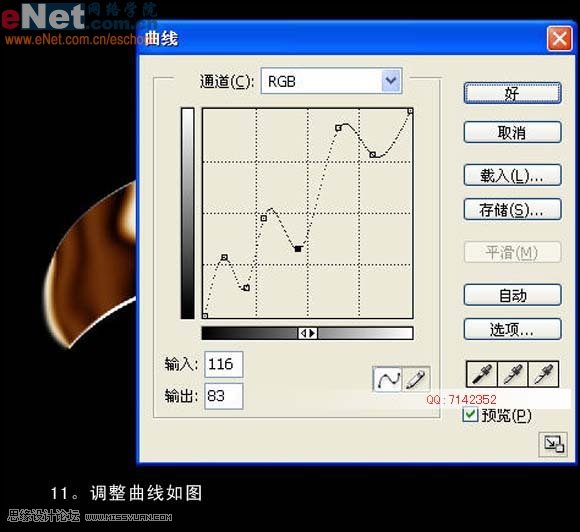Choose the curve point editing tool

click(x=387, y=379)
